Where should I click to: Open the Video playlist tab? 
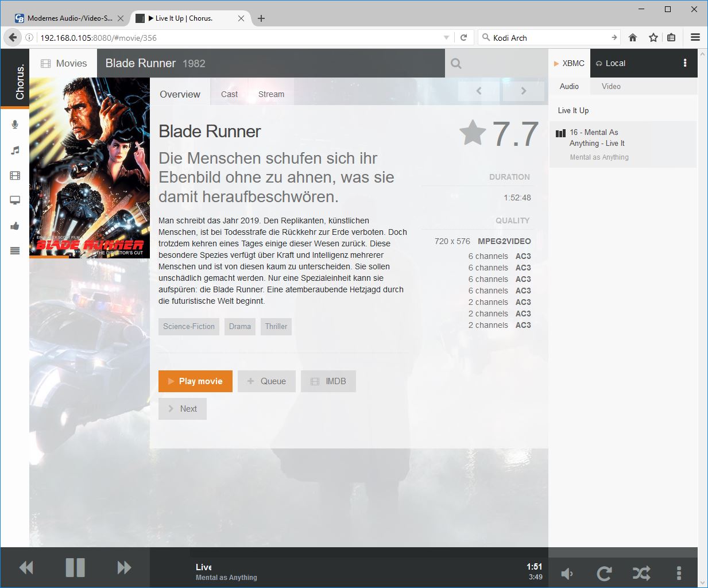(611, 86)
